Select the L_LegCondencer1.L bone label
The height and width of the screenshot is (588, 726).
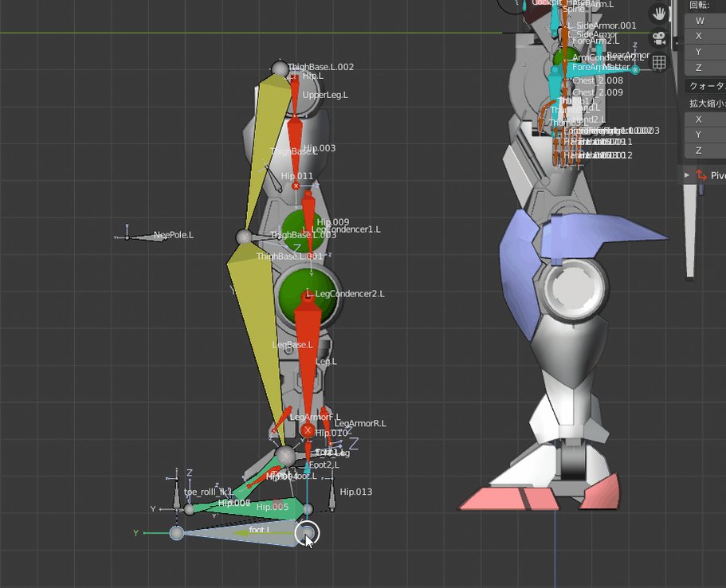[x=342, y=229]
